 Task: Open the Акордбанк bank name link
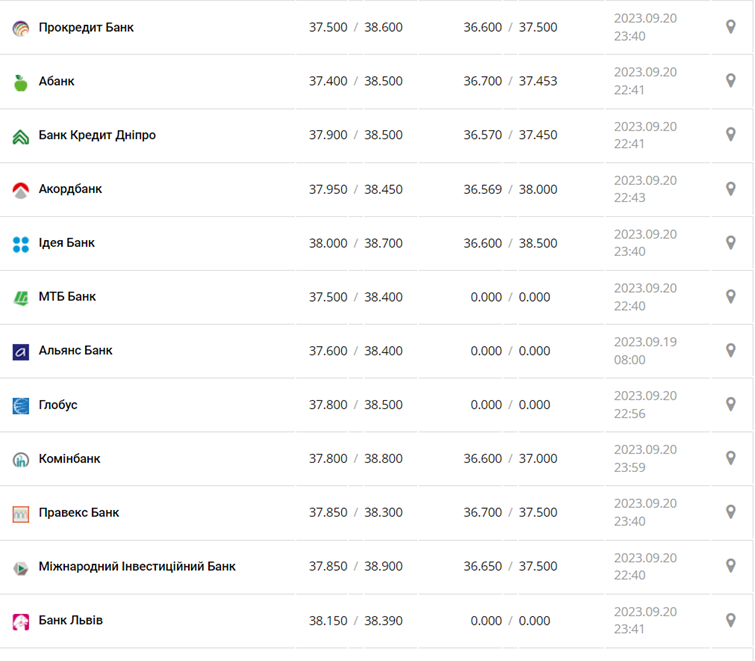click(x=70, y=189)
